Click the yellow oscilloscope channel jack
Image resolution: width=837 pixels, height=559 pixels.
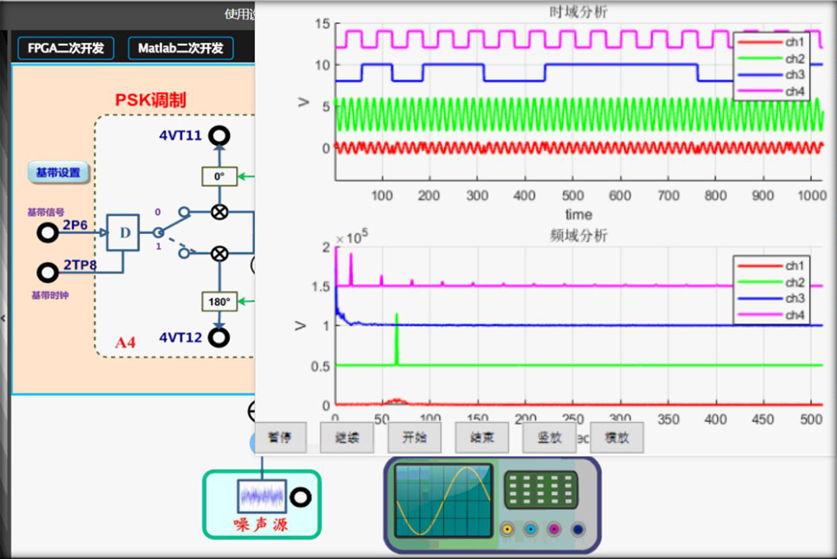coord(508,530)
